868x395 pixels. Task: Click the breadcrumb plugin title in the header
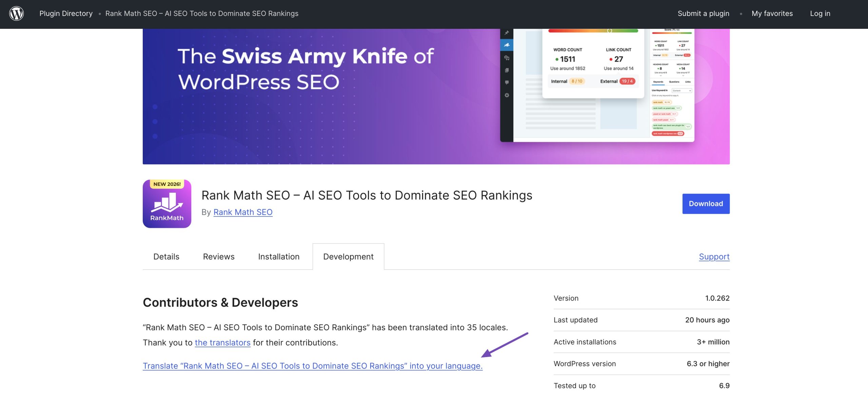tap(202, 14)
